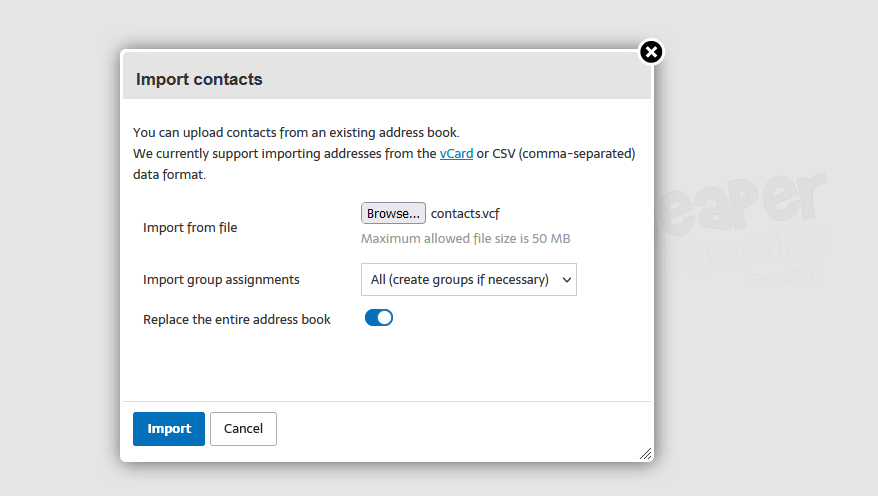Click the 'CSV (comma-separated)' text in description

click(x=563, y=154)
